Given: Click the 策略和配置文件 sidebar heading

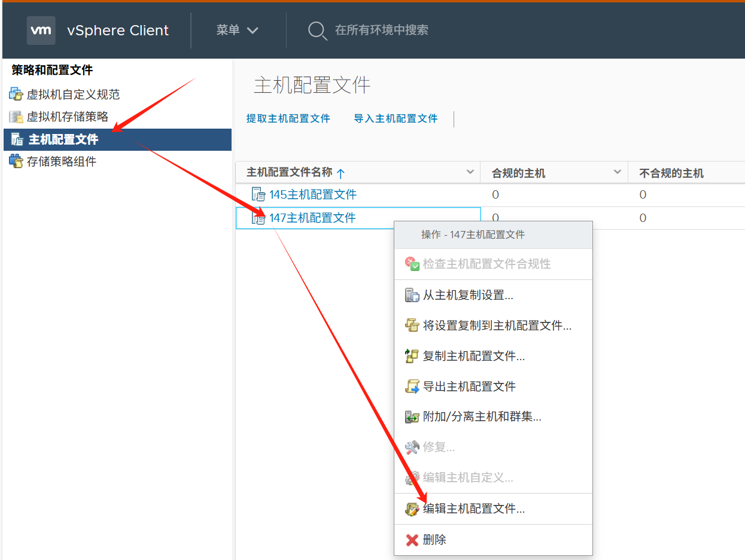Looking at the screenshot, I should (x=52, y=70).
